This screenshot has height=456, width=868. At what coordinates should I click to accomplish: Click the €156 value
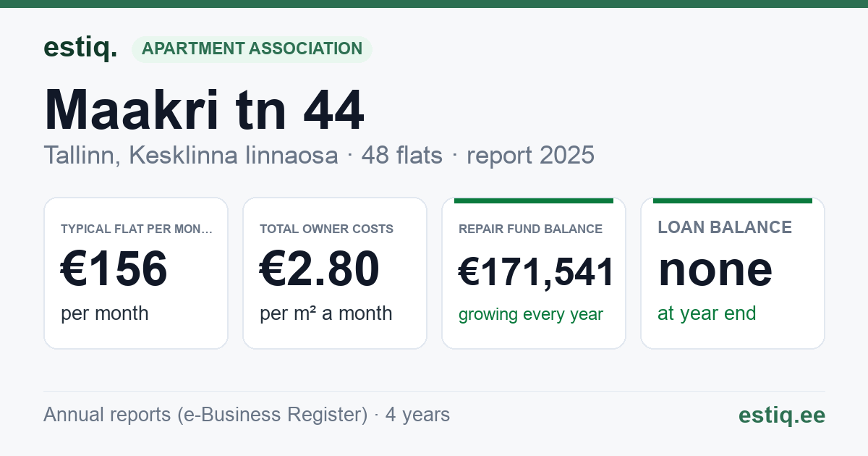tap(114, 269)
